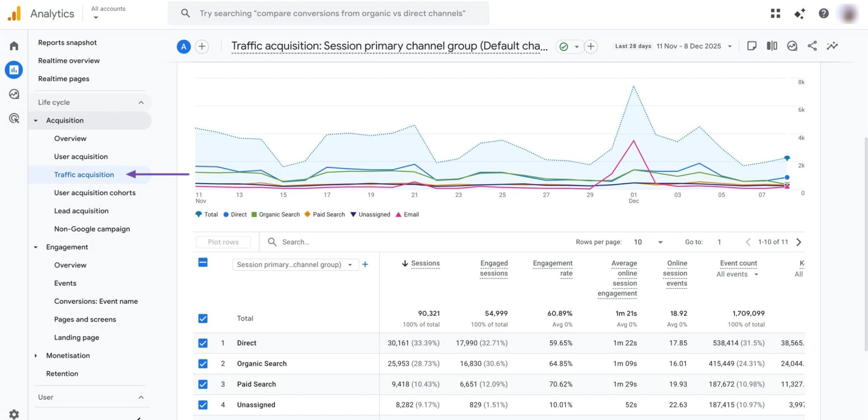Expand the Monetisation menu group
Viewport: 868px width, 420px height.
click(x=36, y=356)
